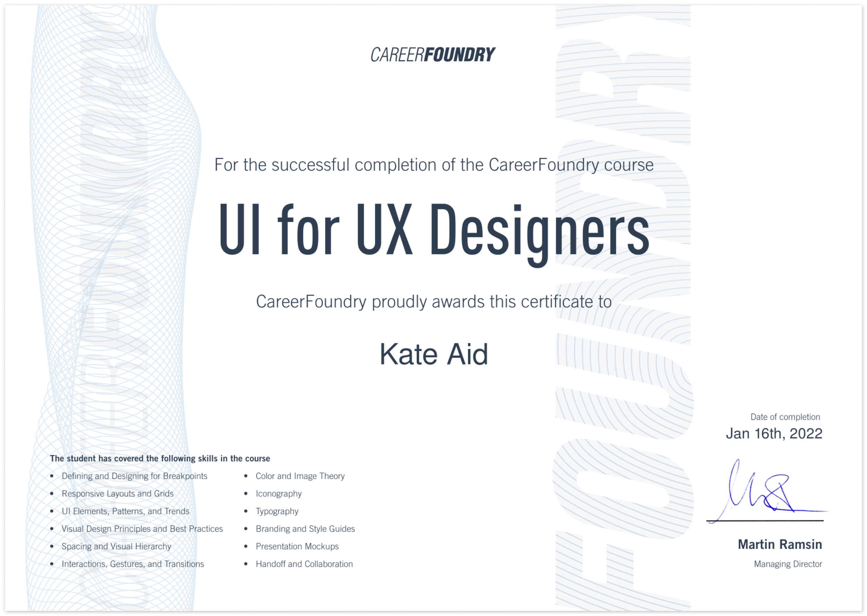The width and height of the screenshot is (867, 616).
Task: Click 'Defining and Designing for Breakpoints' item
Action: point(134,476)
